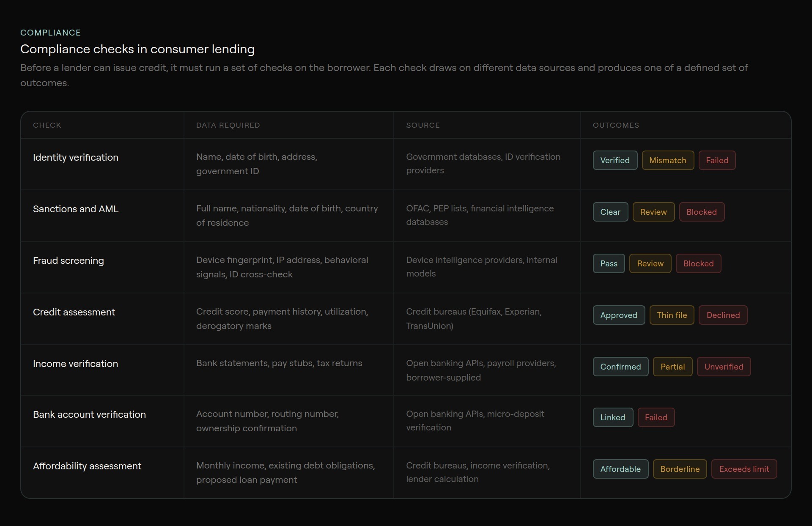This screenshot has height=526, width=812.
Task: Click the Declined outcome badge
Action: pos(722,315)
